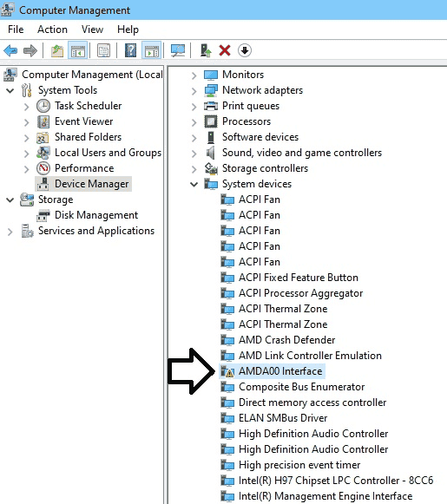The width and height of the screenshot is (447, 504).
Task: Expand the Network adapters category
Action: point(194,91)
